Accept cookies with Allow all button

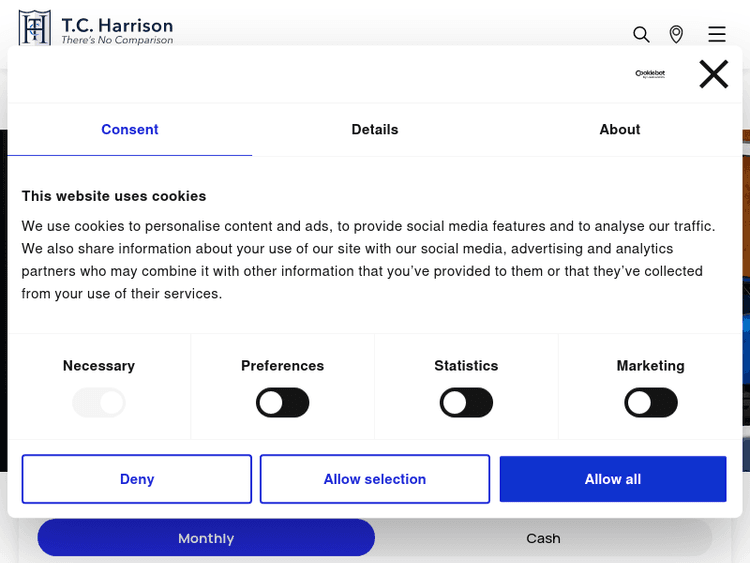click(x=613, y=479)
